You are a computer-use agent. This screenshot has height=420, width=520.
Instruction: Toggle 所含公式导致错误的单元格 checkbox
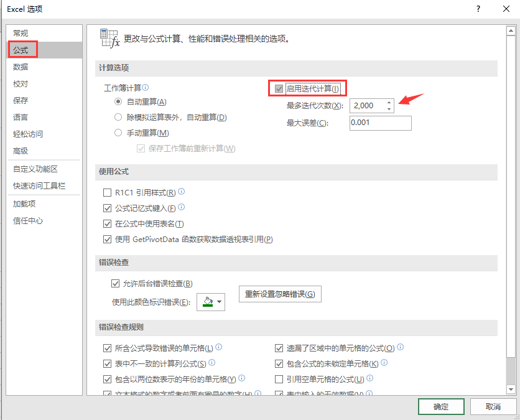[x=107, y=348]
